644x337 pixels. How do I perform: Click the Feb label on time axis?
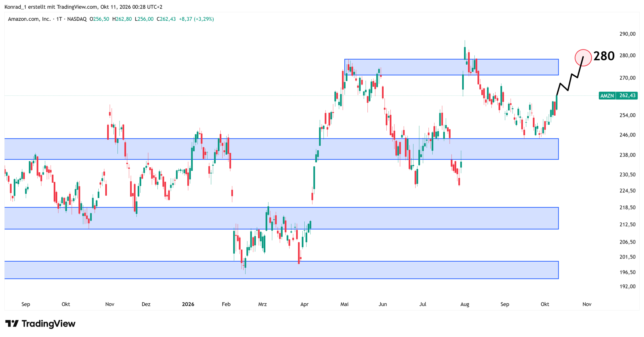(x=226, y=305)
